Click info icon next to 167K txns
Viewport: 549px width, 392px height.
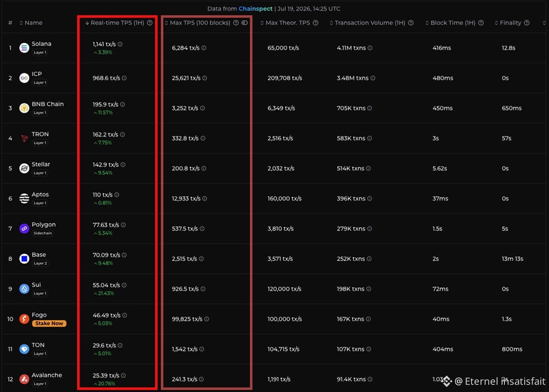(368, 319)
